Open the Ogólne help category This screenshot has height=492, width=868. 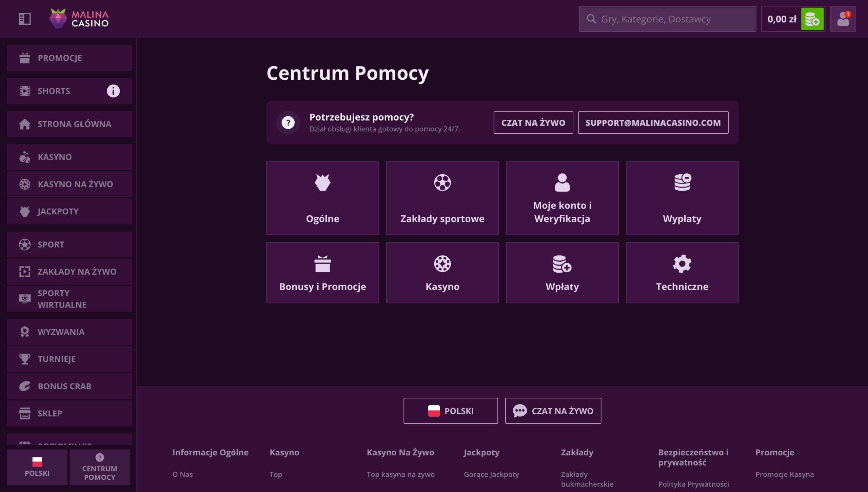point(322,198)
